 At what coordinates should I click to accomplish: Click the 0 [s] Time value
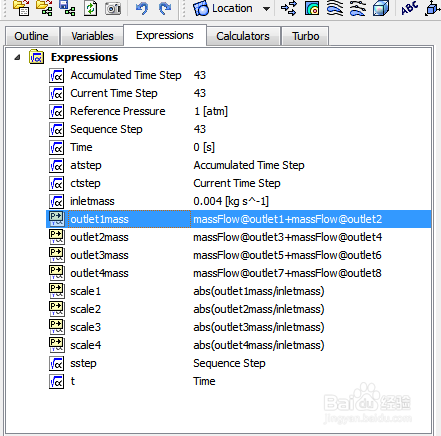pyautogui.click(x=204, y=147)
